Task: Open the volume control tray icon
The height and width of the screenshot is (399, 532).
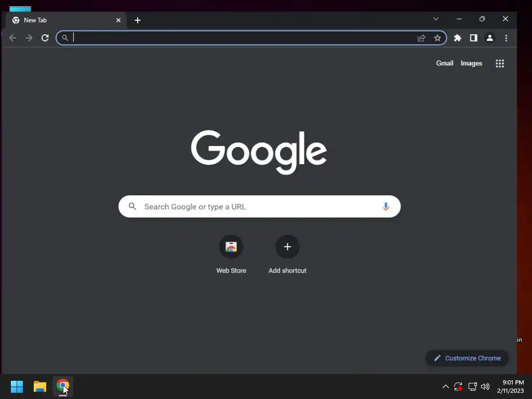Action: 485,387
